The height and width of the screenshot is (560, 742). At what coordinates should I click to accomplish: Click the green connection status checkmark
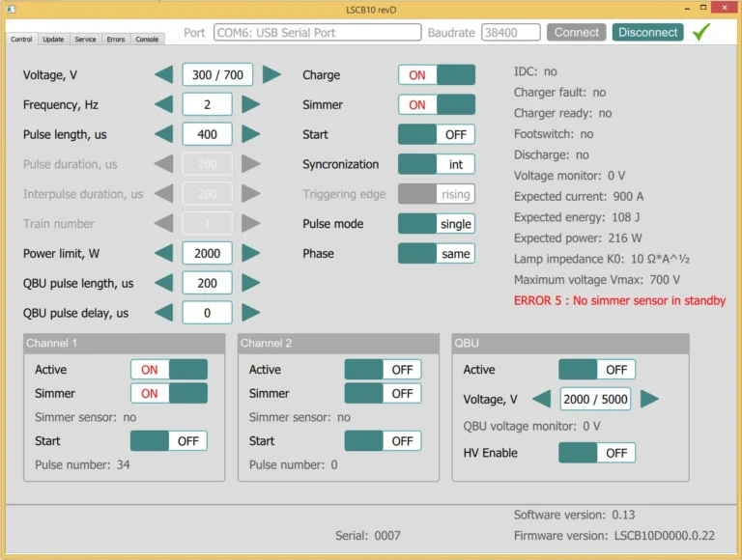[701, 32]
